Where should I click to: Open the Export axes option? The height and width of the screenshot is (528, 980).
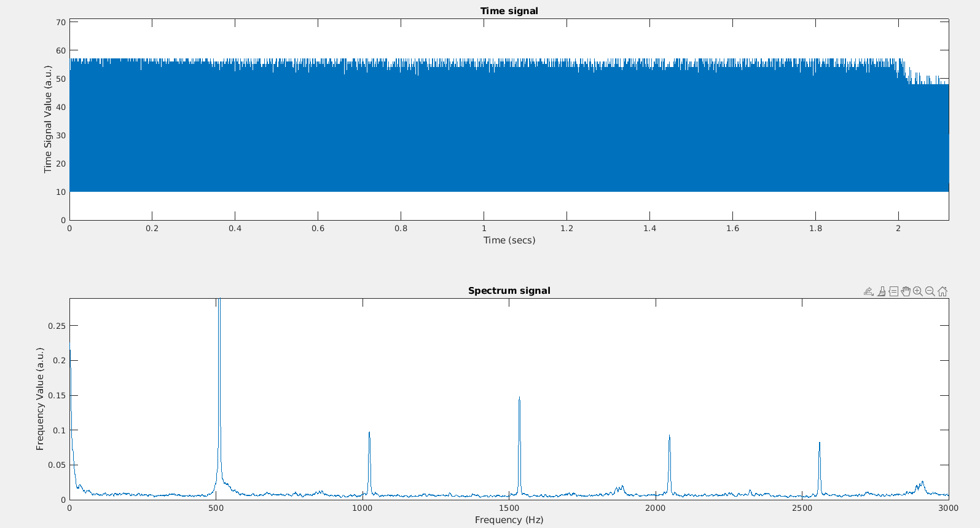(868, 291)
